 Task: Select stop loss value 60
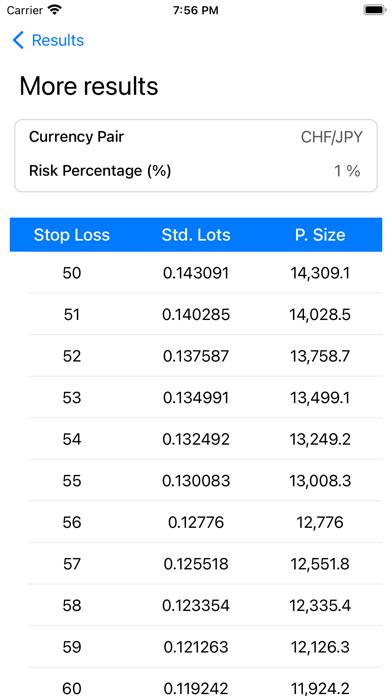coord(71,688)
